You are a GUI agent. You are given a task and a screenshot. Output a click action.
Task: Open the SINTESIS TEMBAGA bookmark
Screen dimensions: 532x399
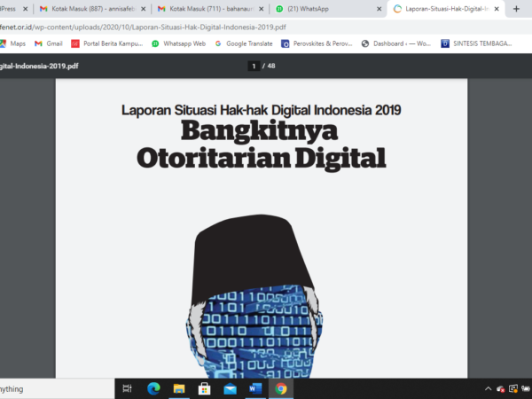[x=476, y=43]
